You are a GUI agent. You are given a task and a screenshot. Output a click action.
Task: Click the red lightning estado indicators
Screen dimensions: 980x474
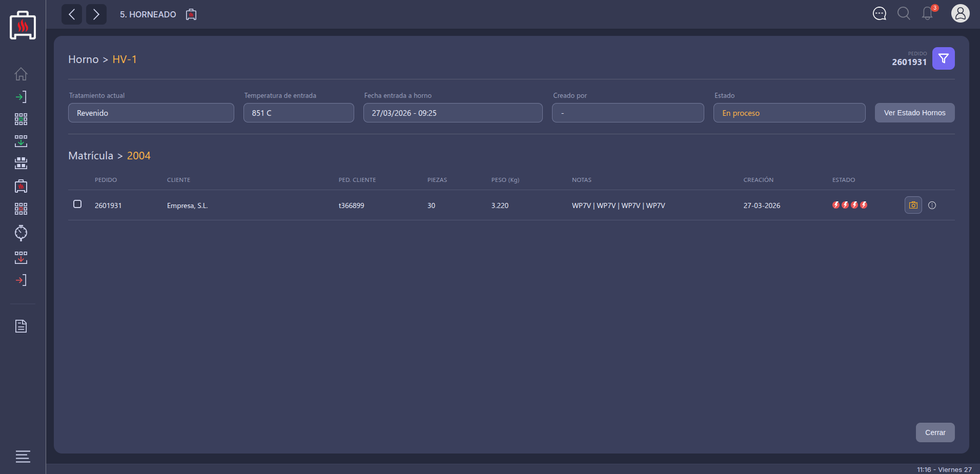tap(849, 205)
